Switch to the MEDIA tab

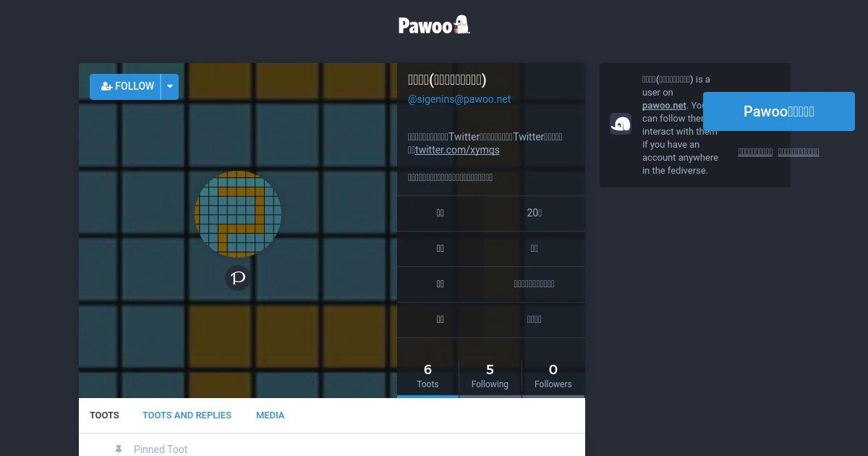270,415
